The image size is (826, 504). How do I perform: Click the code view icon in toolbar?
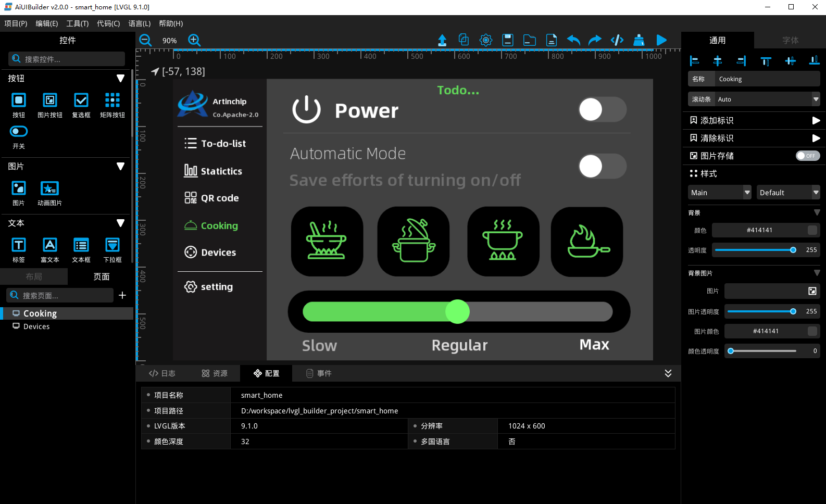pyautogui.click(x=617, y=40)
